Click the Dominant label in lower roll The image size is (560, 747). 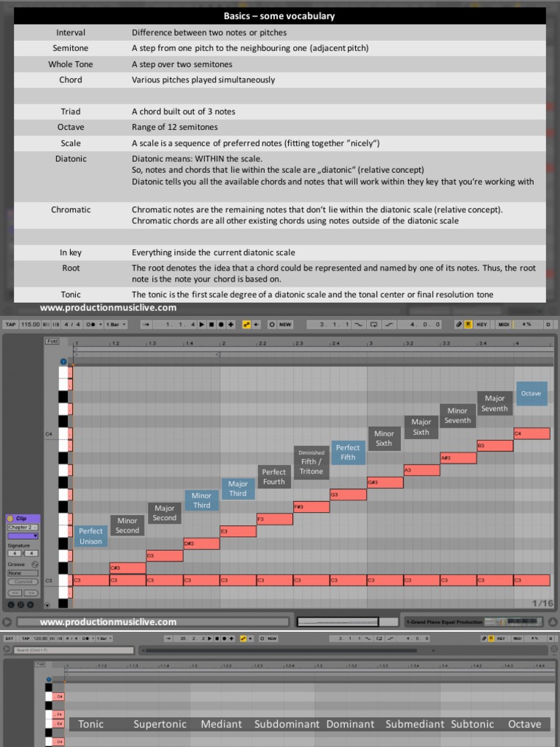click(351, 724)
